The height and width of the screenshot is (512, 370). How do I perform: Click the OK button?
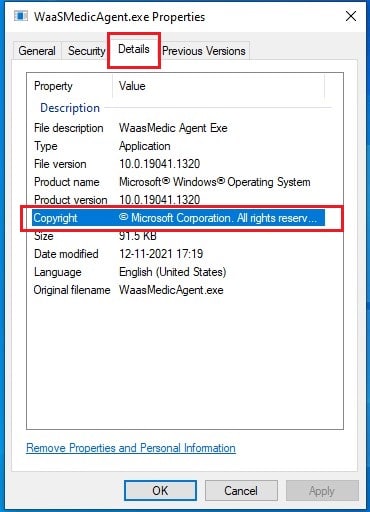pos(160,491)
